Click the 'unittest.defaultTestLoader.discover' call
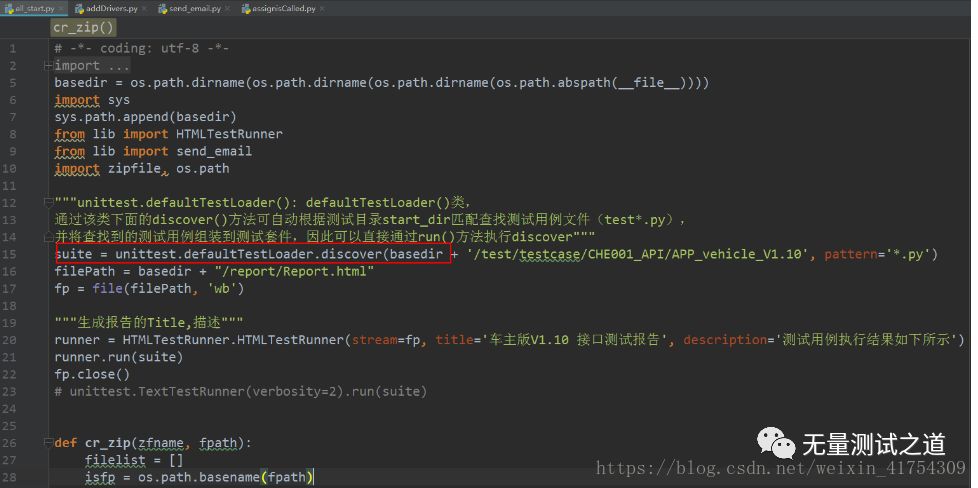Screen dimensions: 978x488 [248, 255]
